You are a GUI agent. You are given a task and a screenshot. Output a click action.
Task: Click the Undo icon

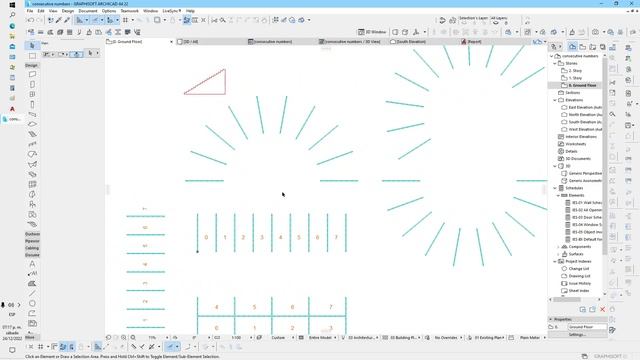pos(31,20)
